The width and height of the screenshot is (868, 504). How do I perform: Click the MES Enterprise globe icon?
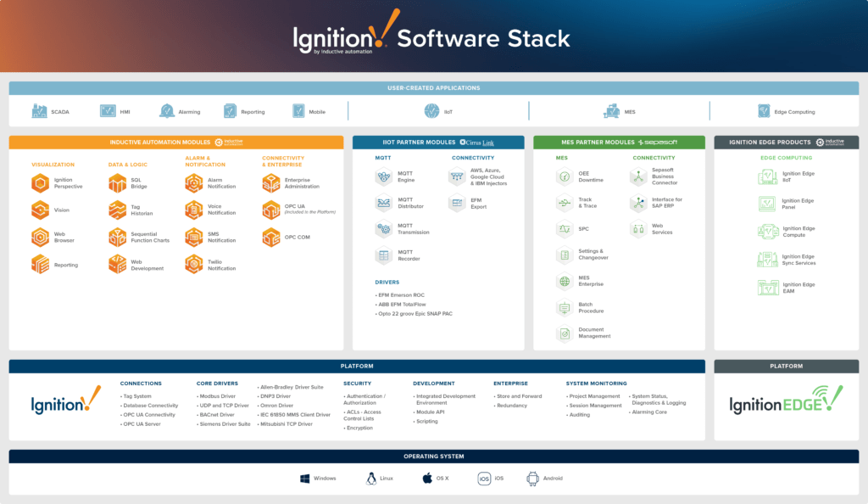click(565, 282)
